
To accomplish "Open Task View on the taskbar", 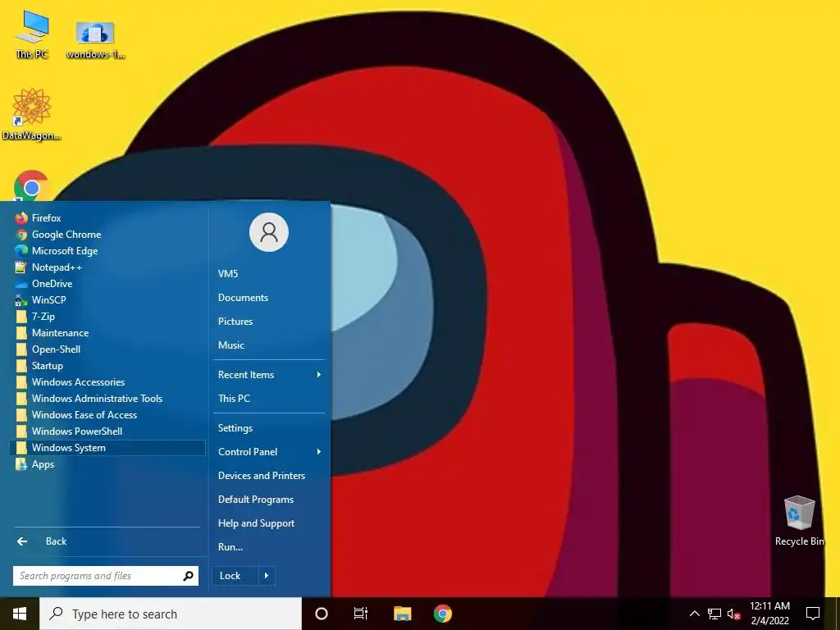I will pos(361,614).
